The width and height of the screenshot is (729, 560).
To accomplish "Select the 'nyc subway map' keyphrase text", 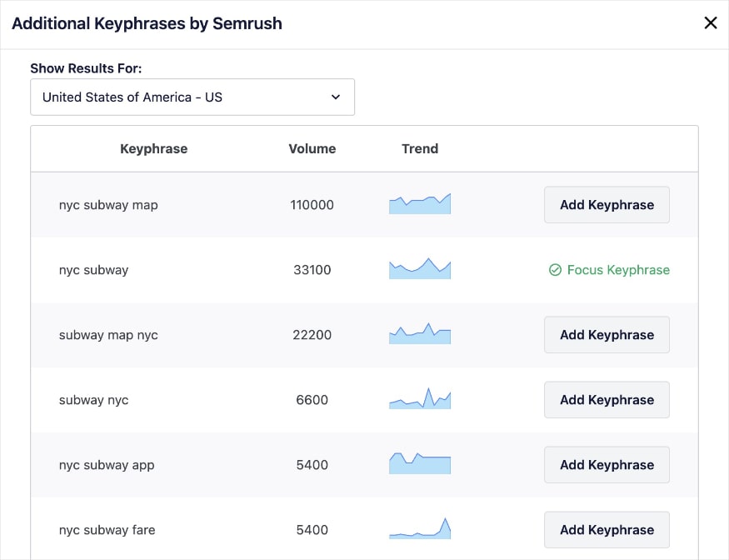I will (108, 205).
